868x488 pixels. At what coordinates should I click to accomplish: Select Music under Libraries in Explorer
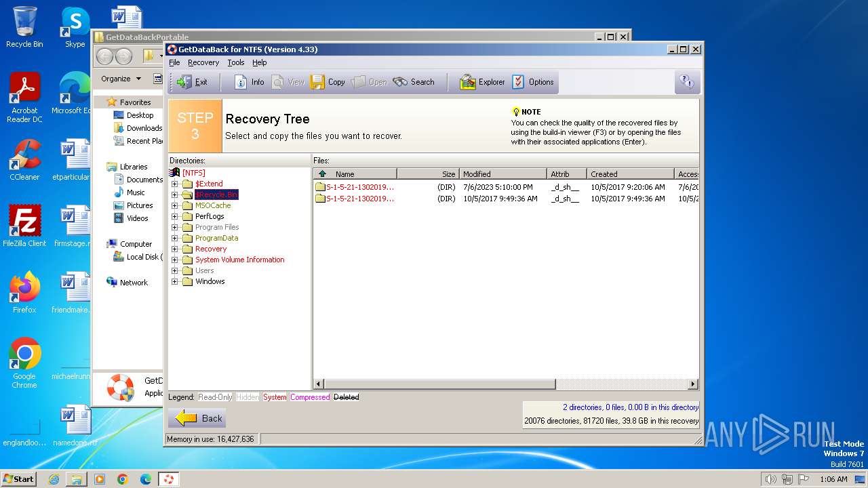coord(135,192)
